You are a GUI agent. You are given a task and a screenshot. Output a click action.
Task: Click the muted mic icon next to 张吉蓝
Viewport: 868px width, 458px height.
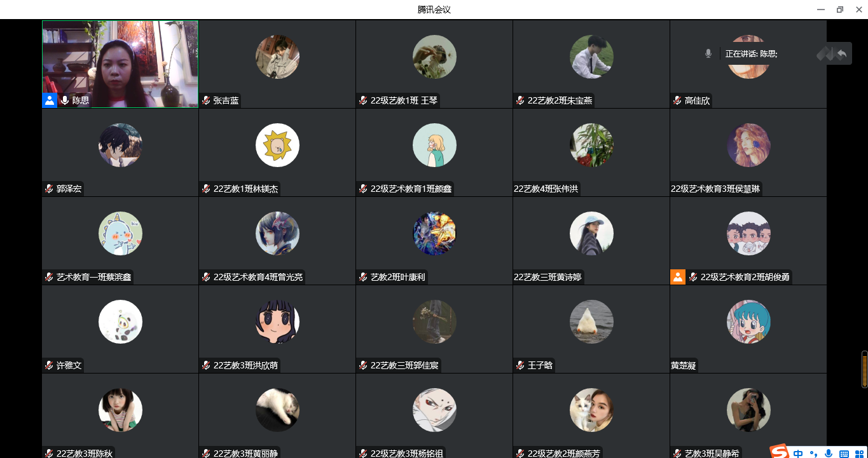206,100
